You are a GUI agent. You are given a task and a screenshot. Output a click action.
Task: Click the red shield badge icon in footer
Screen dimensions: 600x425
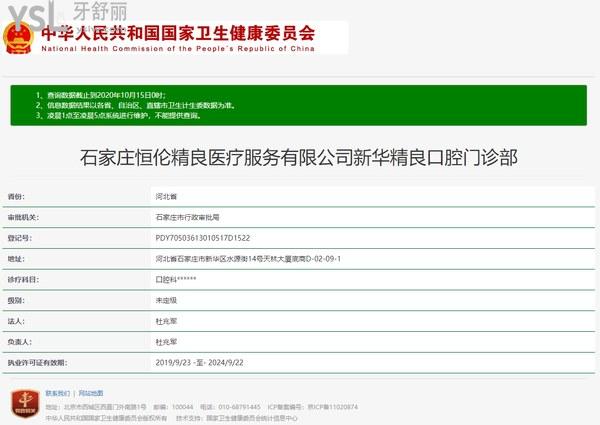(x=25, y=404)
